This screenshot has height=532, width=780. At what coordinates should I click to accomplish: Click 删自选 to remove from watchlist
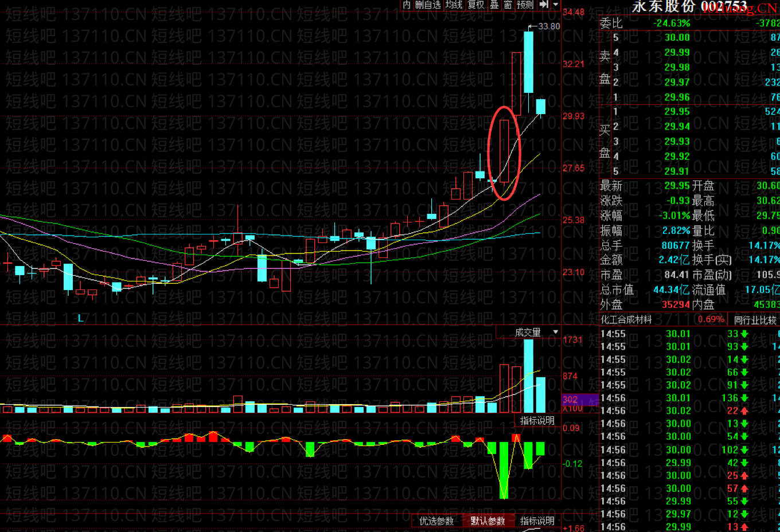click(428, 5)
